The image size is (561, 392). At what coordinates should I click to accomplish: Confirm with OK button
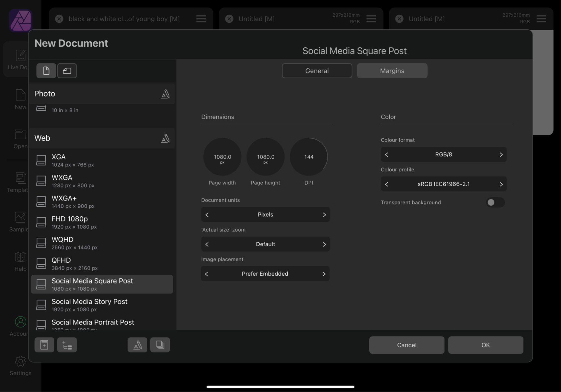[x=486, y=345]
